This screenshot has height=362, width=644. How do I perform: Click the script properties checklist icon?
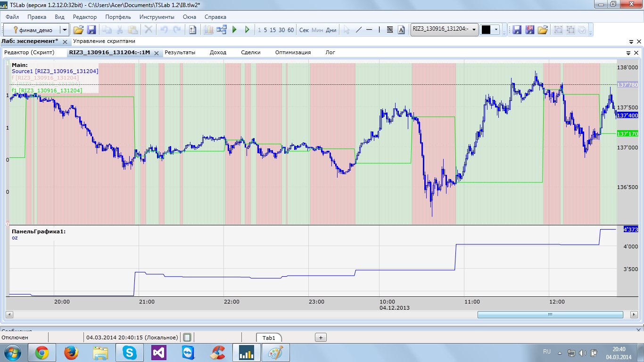[x=192, y=30]
